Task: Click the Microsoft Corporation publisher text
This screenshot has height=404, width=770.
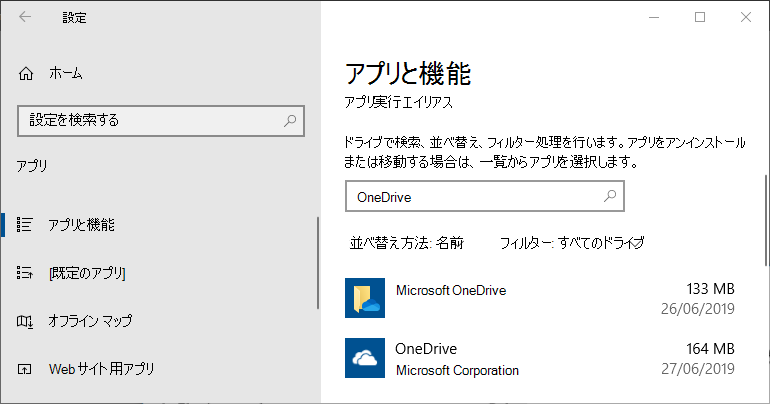Action: click(457, 371)
